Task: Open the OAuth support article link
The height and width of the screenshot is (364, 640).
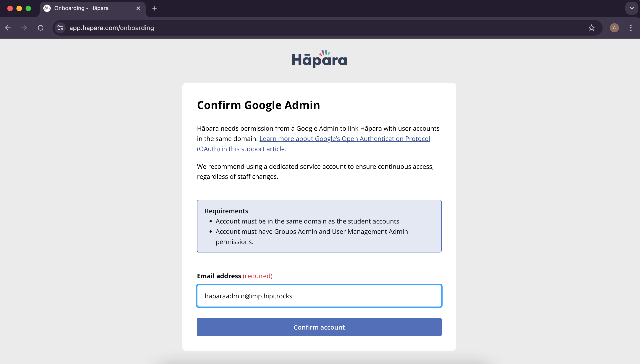Action: pyautogui.click(x=313, y=144)
